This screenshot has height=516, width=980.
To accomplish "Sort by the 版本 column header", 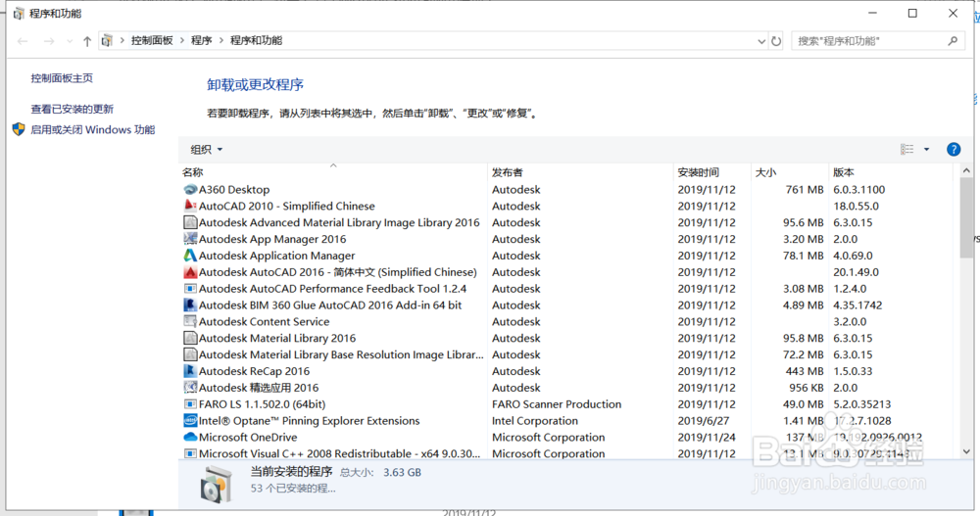I will 893,171.
